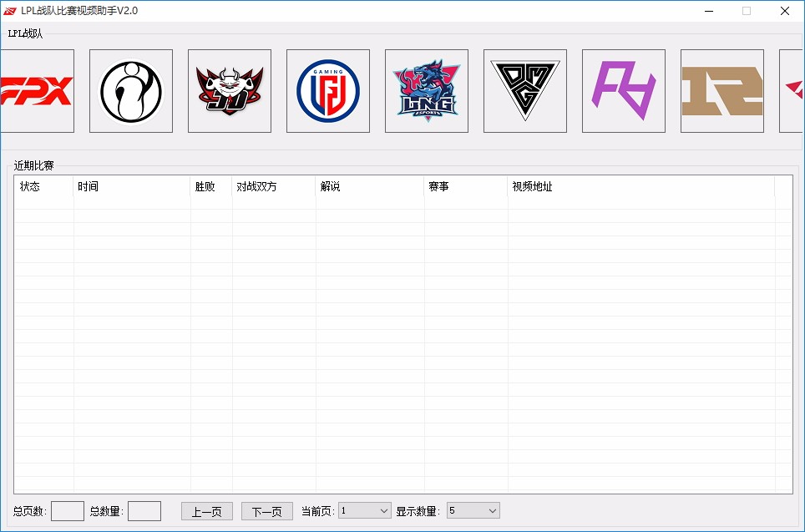
Task: Click the 时间 column header
Action: pos(132,186)
